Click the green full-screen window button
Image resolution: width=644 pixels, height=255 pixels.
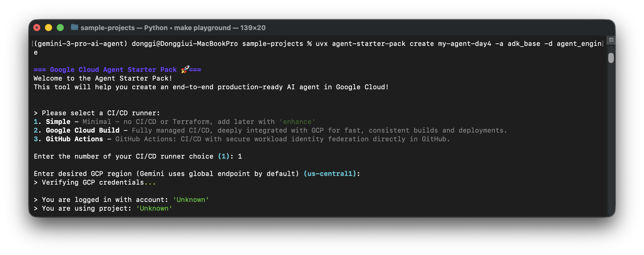[x=60, y=28]
